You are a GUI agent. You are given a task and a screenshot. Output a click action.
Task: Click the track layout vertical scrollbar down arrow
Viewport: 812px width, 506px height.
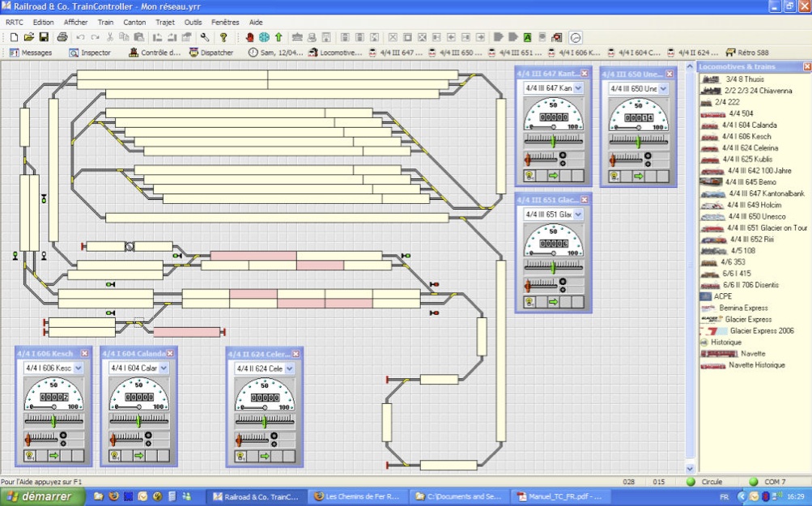[690, 468]
